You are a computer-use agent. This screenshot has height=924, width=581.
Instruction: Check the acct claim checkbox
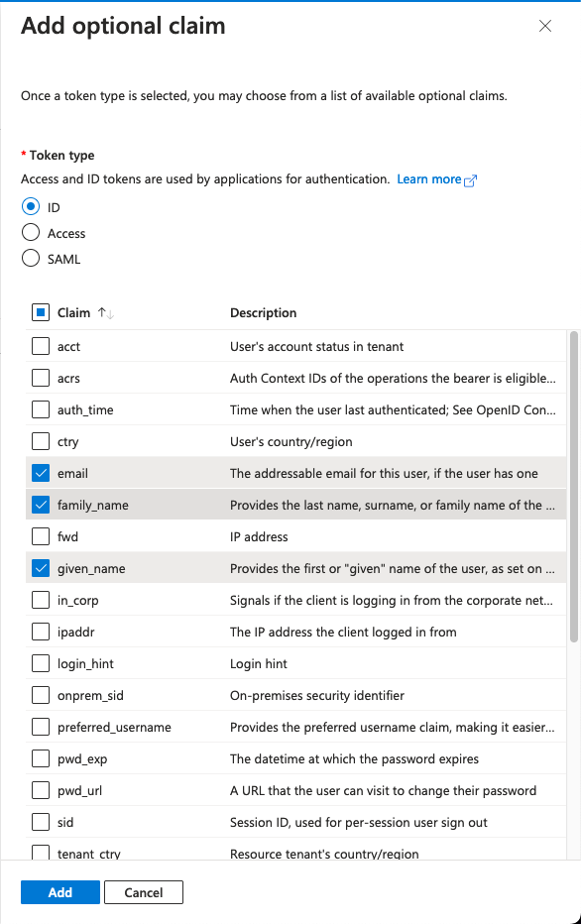41,346
